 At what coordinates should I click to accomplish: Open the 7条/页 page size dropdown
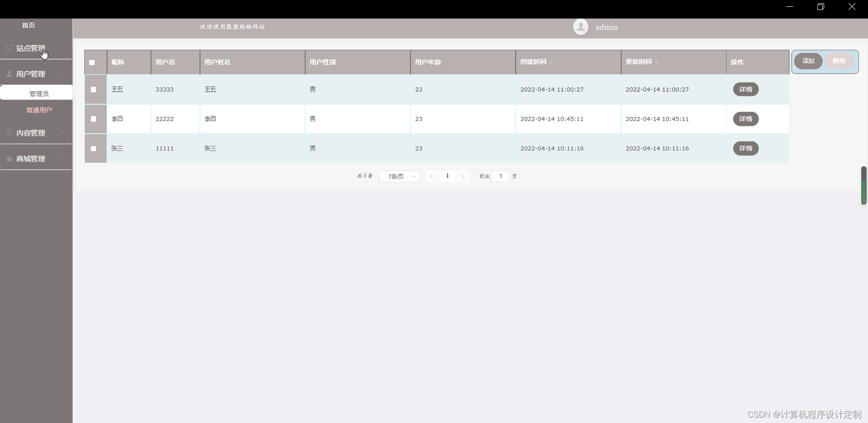click(x=400, y=176)
